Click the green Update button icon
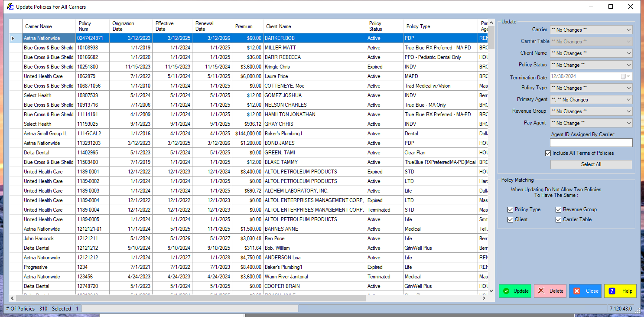 click(x=506, y=291)
